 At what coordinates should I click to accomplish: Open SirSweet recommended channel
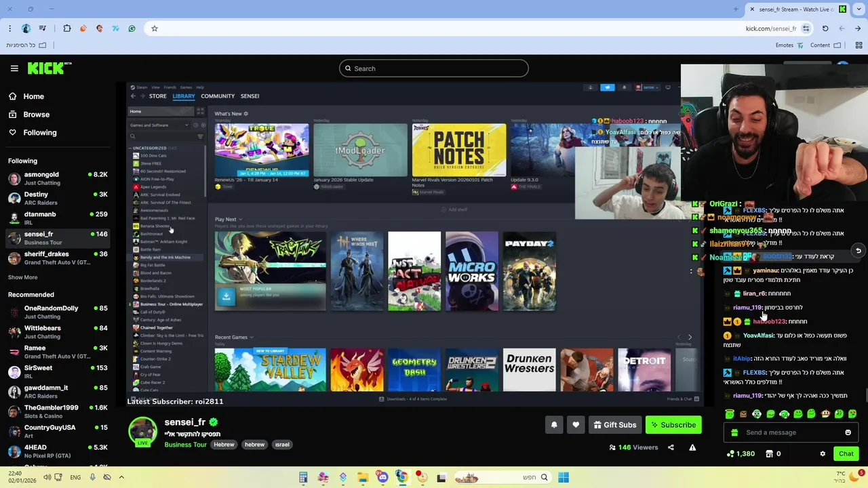pos(57,372)
